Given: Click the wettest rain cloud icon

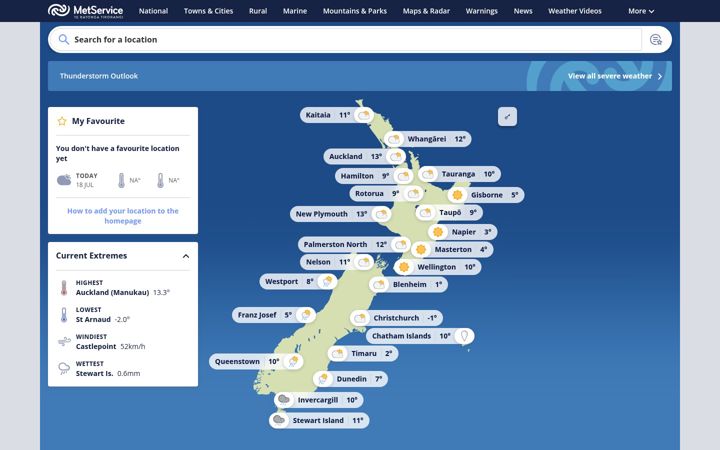Looking at the screenshot, I should (x=64, y=369).
